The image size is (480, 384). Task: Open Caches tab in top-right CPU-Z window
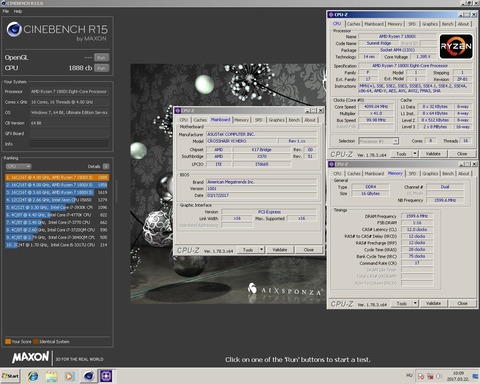tap(353, 24)
